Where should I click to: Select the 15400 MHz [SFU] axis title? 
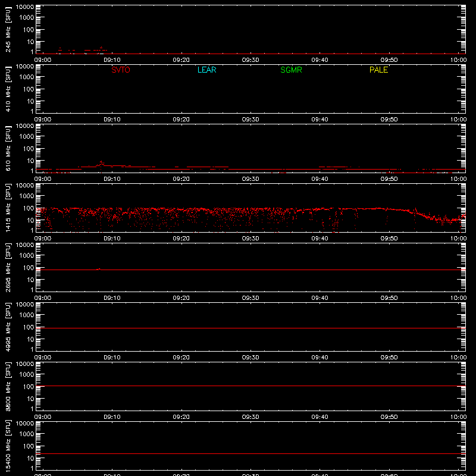[x=8, y=446]
